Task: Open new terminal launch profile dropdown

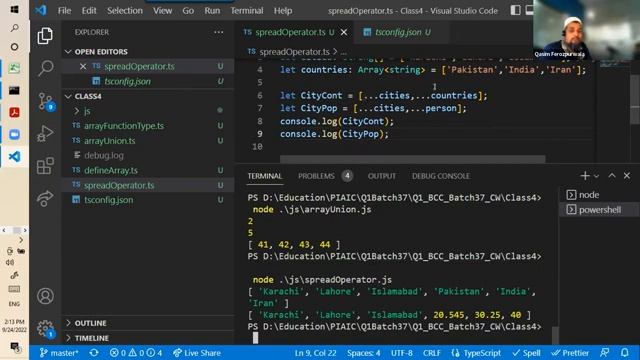Action: [x=596, y=176]
